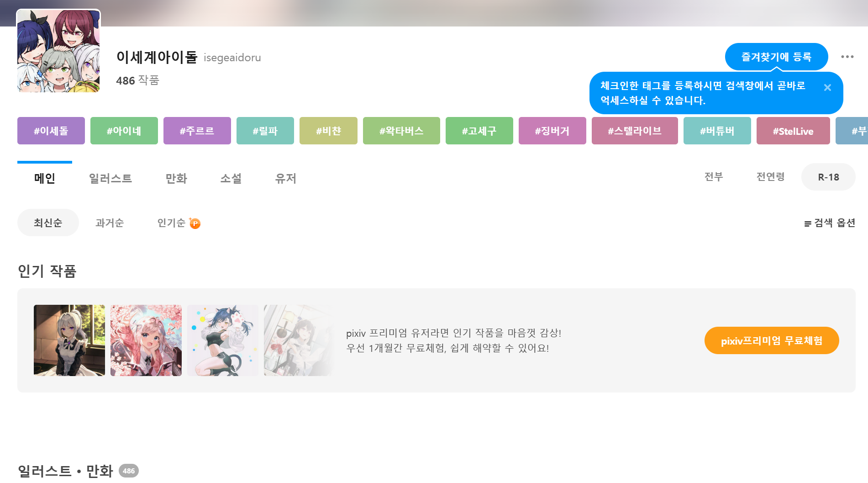The height and width of the screenshot is (483, 868).
Task: Open the maid girl popular artwork thumbnail
Action: 69,340
